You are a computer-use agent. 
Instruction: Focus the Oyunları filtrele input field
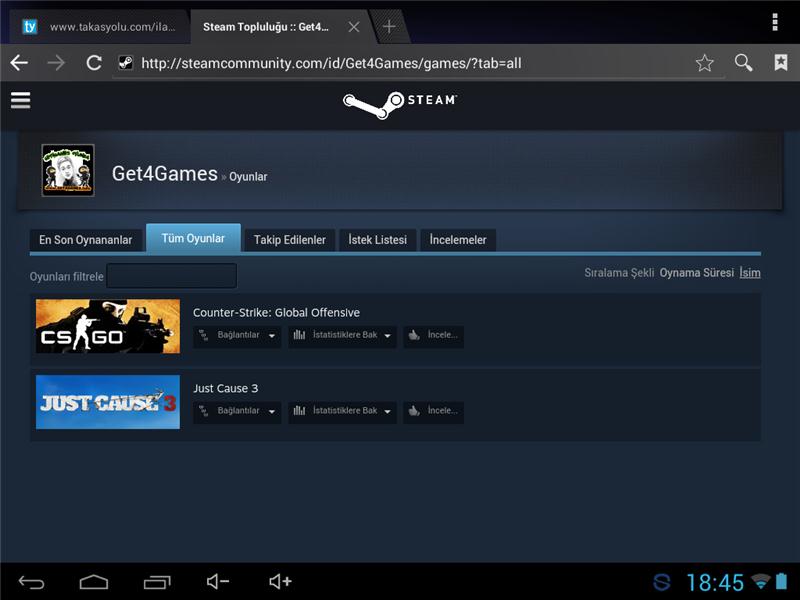point(171,276)
